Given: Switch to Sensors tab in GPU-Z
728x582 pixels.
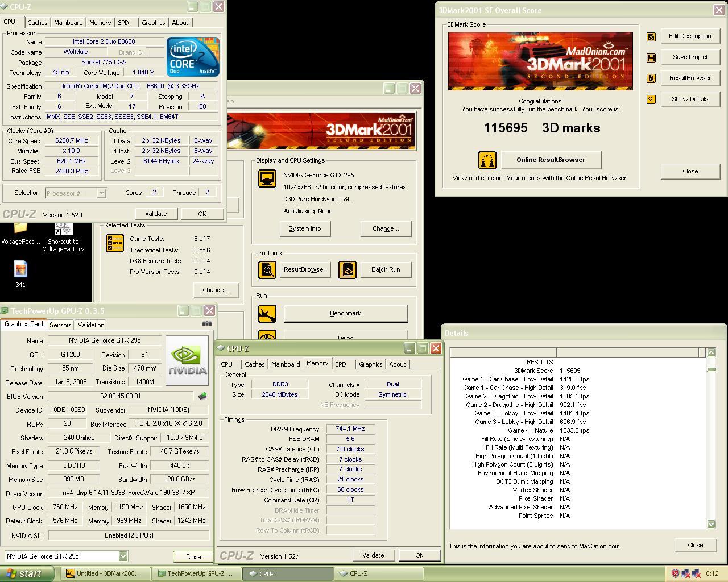Looking at the screenshot, I should [x=60, y=325].
